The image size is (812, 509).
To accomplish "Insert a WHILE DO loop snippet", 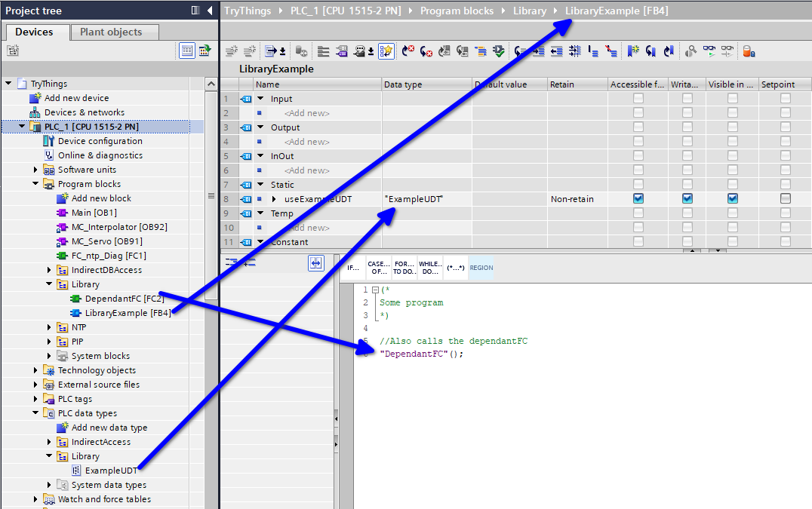I will [429, 268].
